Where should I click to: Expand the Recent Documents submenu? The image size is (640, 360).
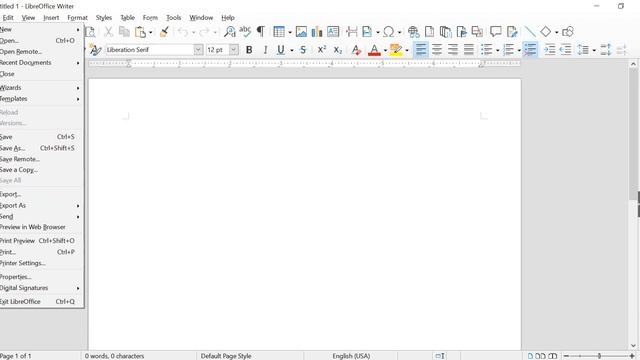tap(40, 63)
